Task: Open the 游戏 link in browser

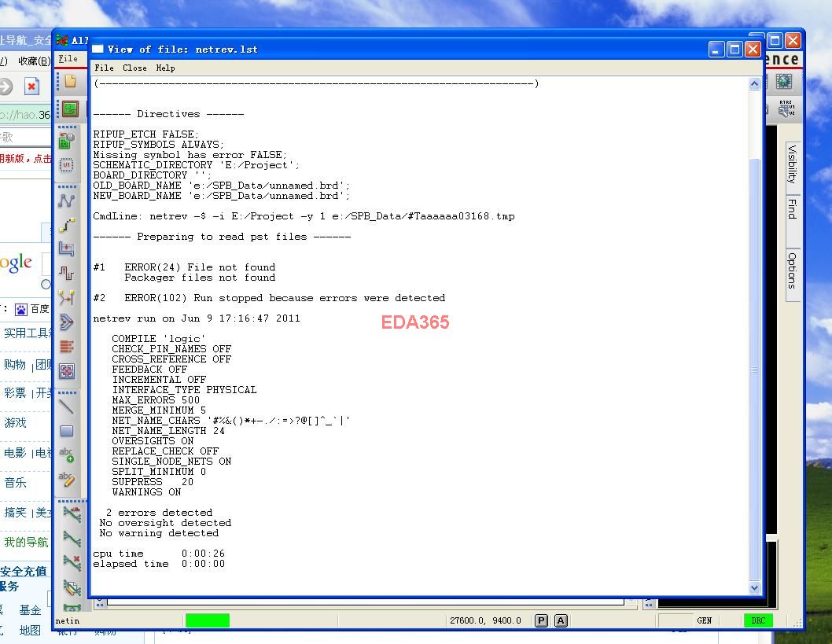Action: click(x=15, y=423)
